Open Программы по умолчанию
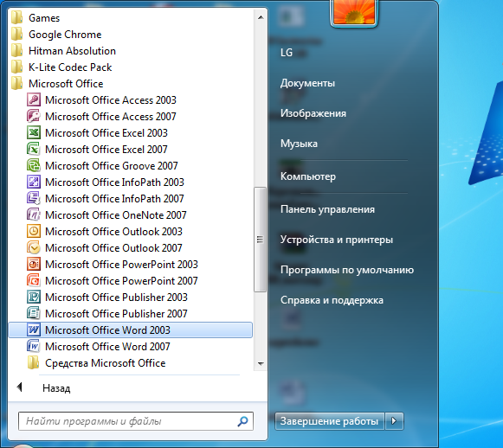Image resolution: width=503 pixels, height=448 pixels. point(347,270)
